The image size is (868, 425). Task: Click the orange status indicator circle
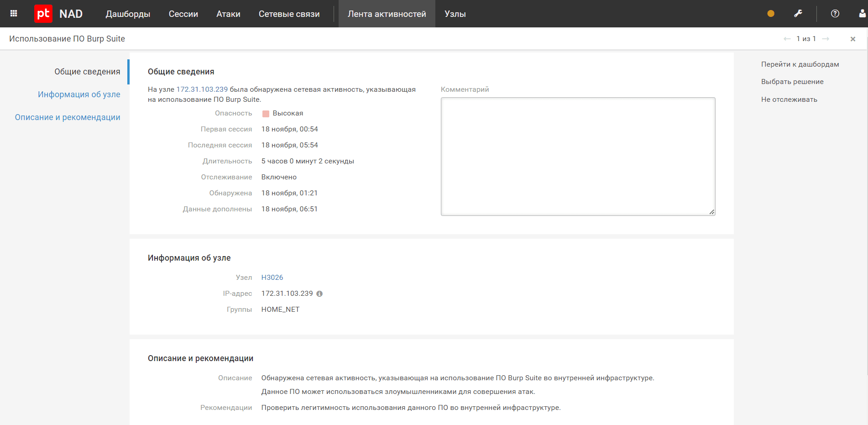coord(771,14)
